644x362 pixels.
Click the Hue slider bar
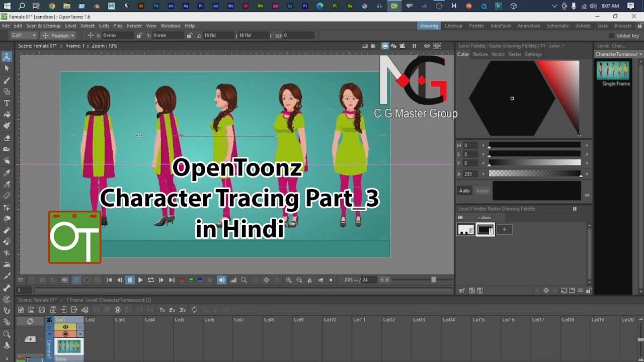tap(534, 145)
